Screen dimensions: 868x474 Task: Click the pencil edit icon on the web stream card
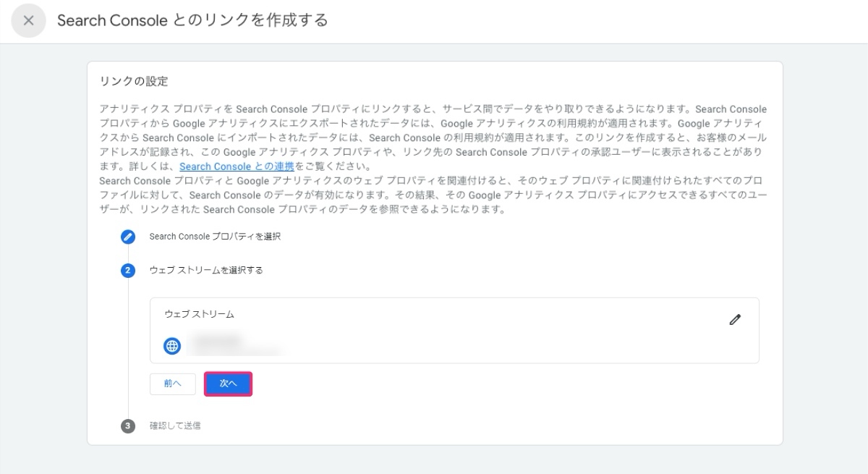pyautogui.click(x=736, y=318)
